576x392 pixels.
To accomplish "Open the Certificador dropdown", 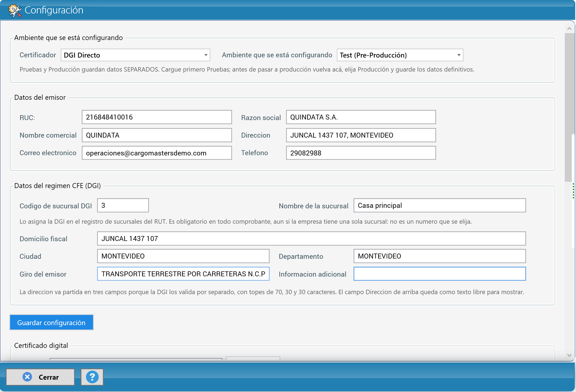I will point(135,55).
